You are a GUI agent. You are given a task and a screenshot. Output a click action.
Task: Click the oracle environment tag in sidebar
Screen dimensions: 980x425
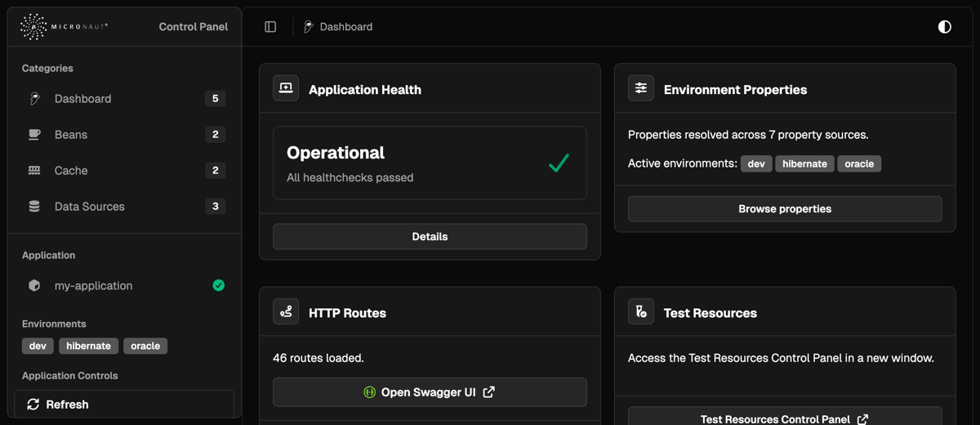pyautogui.click(x=145, y=347)
